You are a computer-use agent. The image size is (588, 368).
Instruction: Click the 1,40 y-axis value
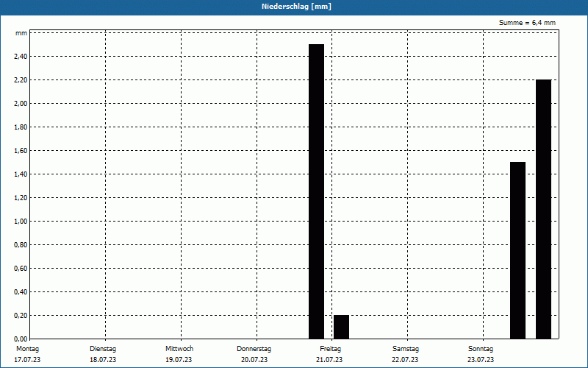coord(21,174)
